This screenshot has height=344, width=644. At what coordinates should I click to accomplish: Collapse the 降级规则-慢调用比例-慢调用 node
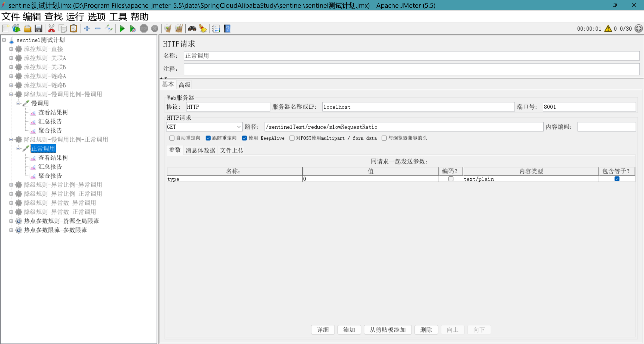[11, 94]
